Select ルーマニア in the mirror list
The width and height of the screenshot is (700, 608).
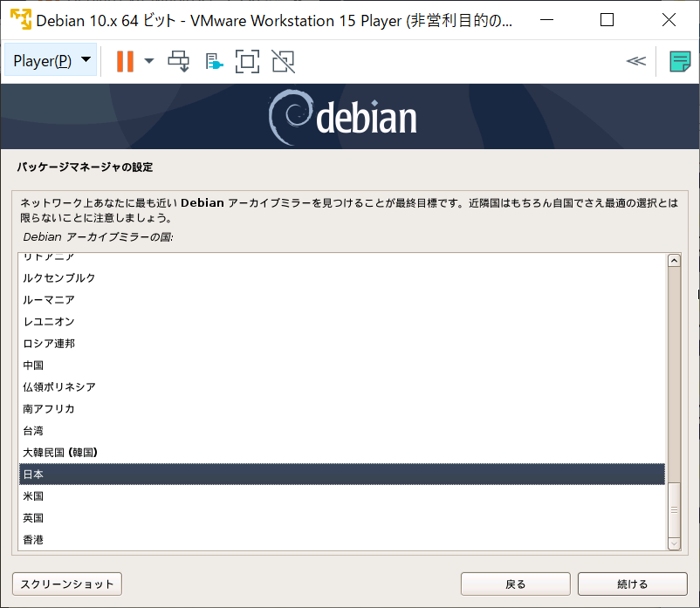click(x=342, y=300)
